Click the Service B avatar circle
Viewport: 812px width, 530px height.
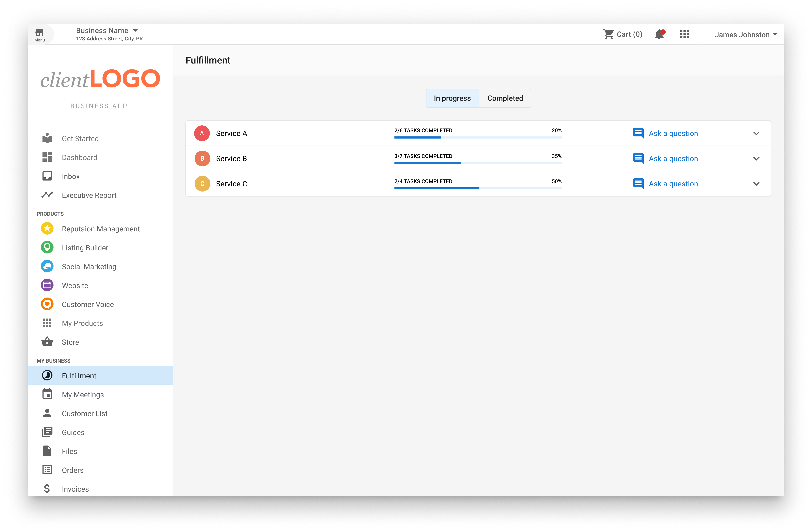click(x=202, y=158)
